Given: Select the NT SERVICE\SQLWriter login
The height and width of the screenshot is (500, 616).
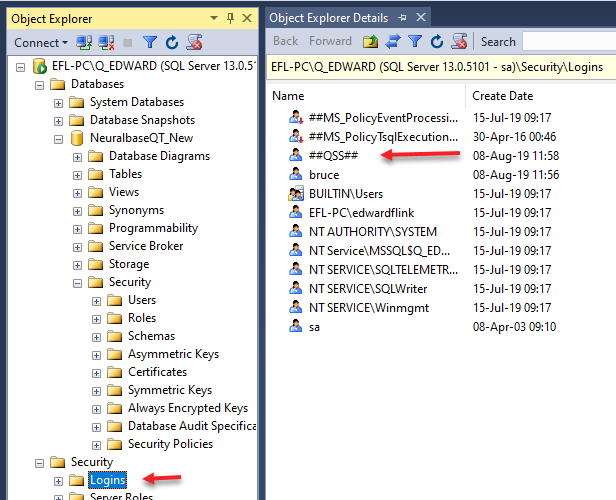Looking at the screenshot, I should 368,289.
